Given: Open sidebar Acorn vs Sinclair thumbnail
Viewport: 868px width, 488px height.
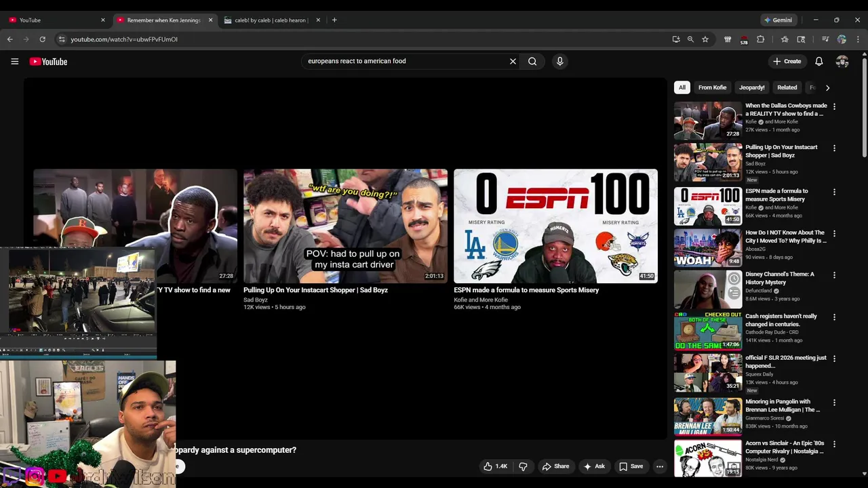Looking at the screenshot, I should tap(708, 457).
